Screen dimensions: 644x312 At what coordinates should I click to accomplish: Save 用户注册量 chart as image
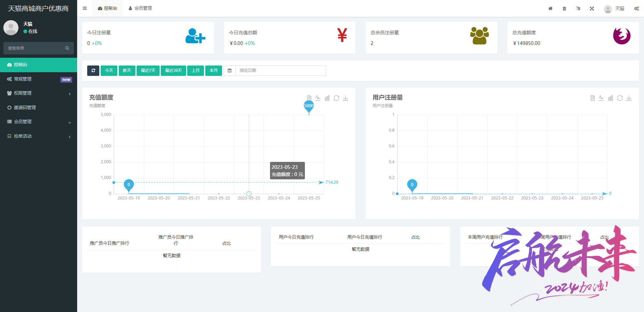pyautogui.click(x=629, y=98)
